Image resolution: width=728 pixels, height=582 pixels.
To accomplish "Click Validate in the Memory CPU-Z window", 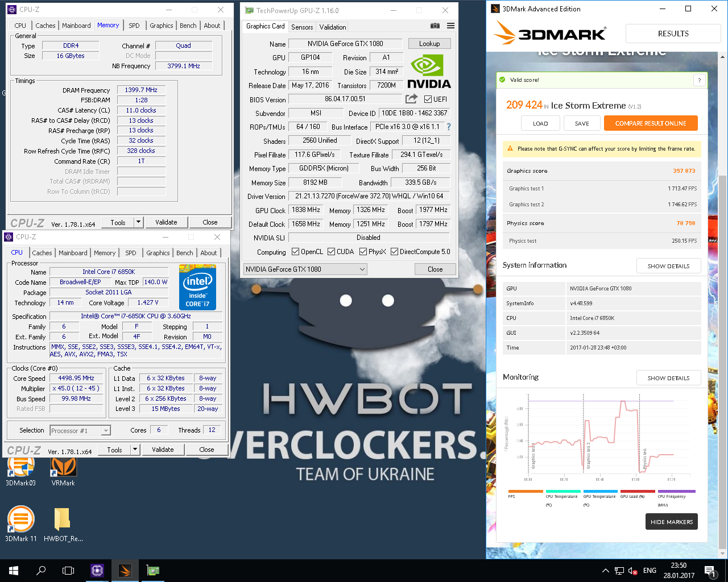I will coord(166,222).
